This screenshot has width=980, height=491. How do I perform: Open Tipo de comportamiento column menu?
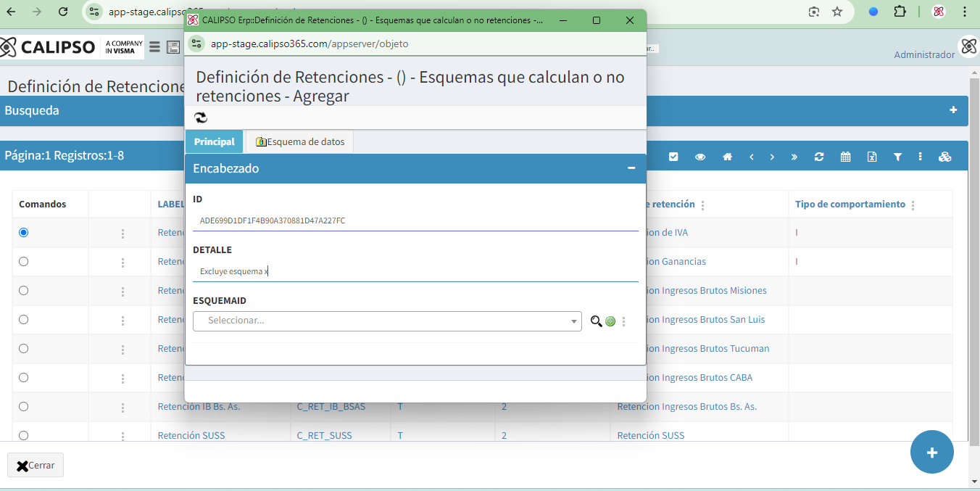(913, 205)
